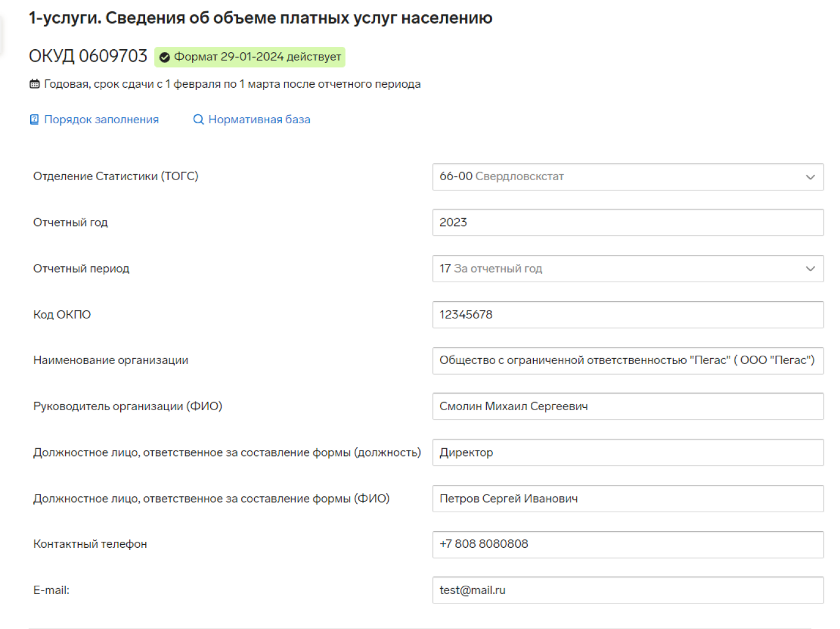Open the Отчетный период dropdown
Screen dimensions: 840x629
pos(628,269)
